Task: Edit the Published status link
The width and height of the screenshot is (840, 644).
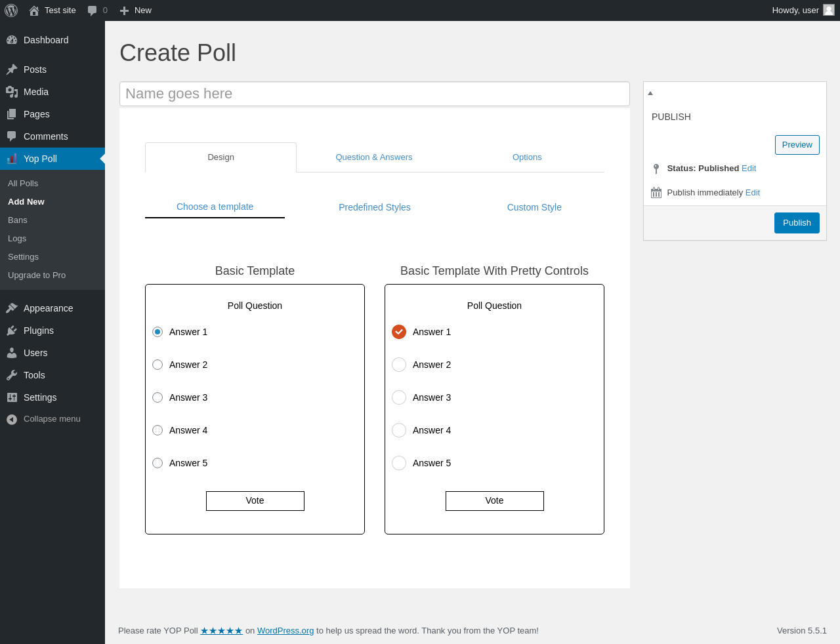Action: (x=749, y=169)
